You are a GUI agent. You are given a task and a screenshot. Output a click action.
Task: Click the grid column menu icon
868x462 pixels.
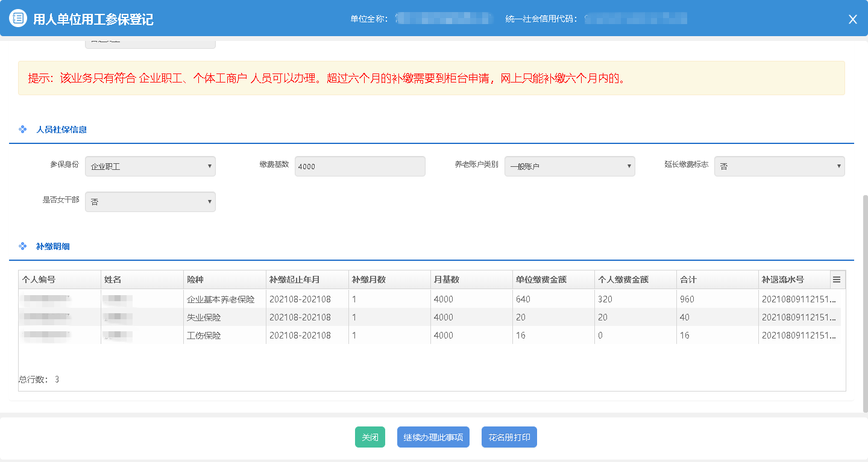point(836,279)
